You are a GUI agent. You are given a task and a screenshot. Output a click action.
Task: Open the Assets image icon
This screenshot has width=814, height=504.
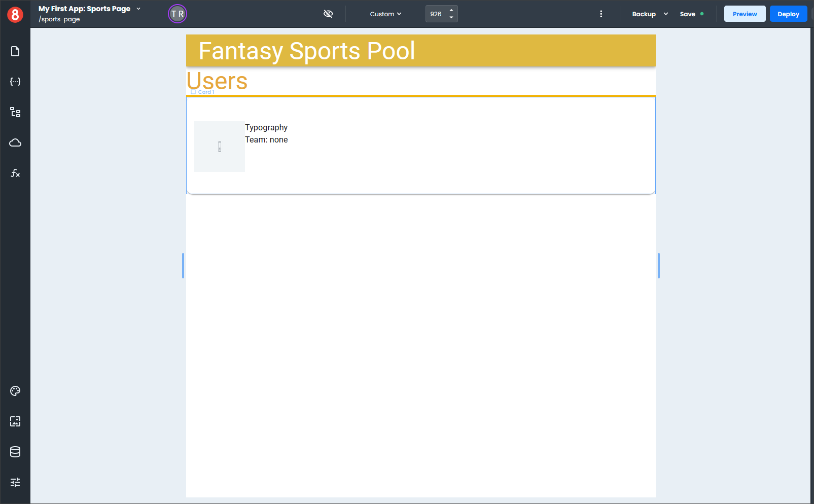[x=15, y=421]
